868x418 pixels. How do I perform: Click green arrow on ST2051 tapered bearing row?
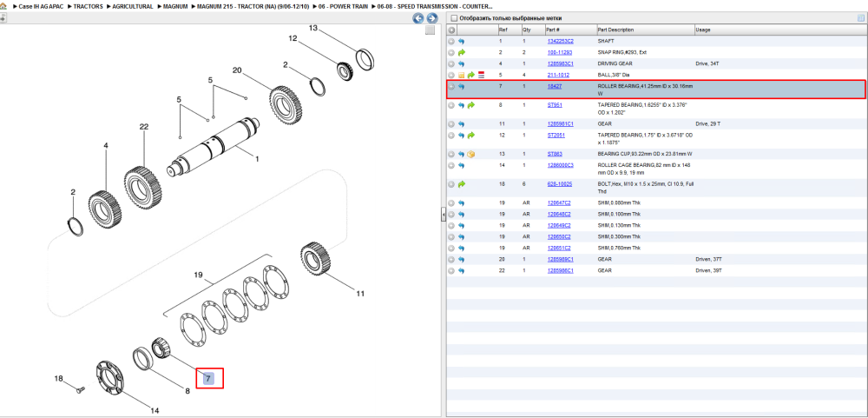tap(471, 135)
